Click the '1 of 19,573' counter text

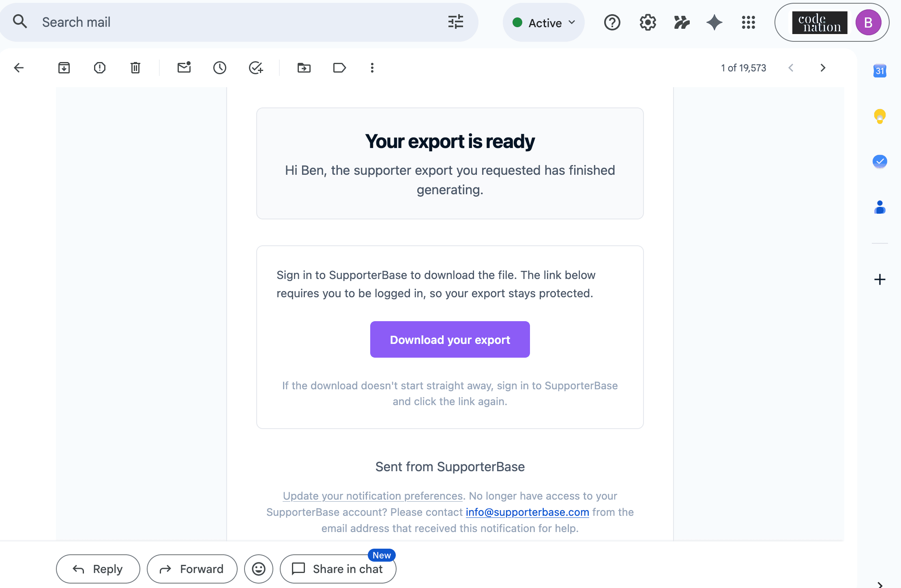click(744, 68)
